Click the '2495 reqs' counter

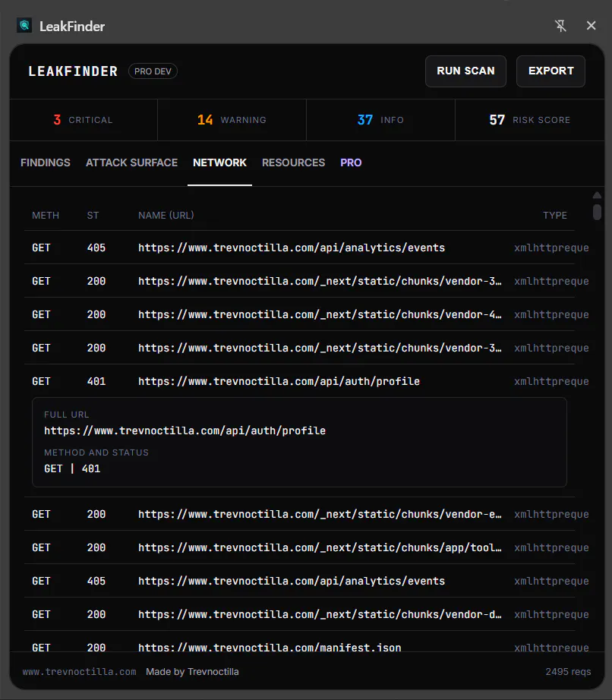[x=568, y=672]
